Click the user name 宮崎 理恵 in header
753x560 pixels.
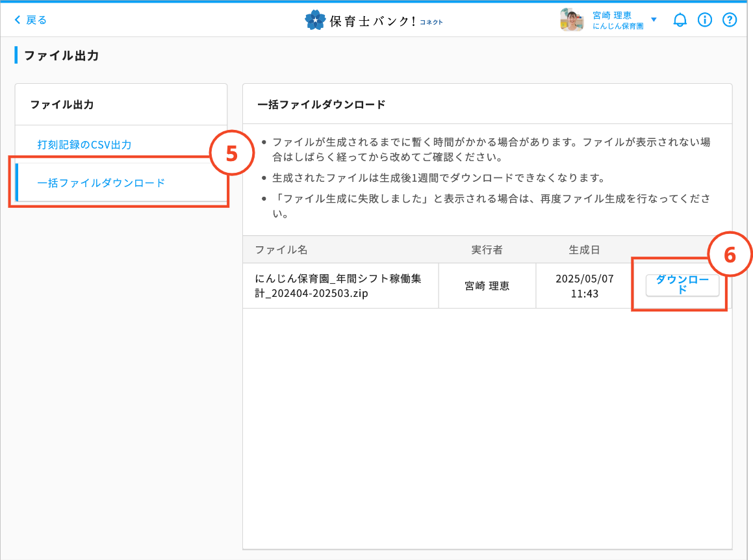(x=611, y=15)
